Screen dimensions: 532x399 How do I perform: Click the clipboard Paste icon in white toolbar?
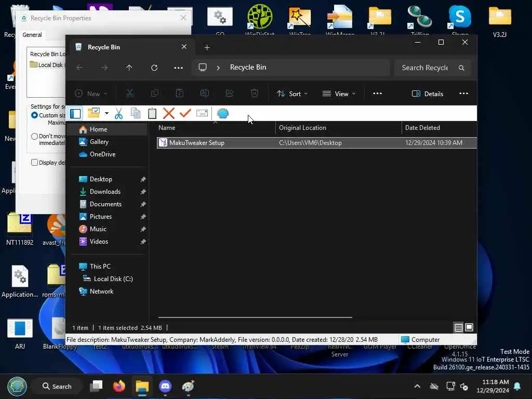tap(152, 113)
